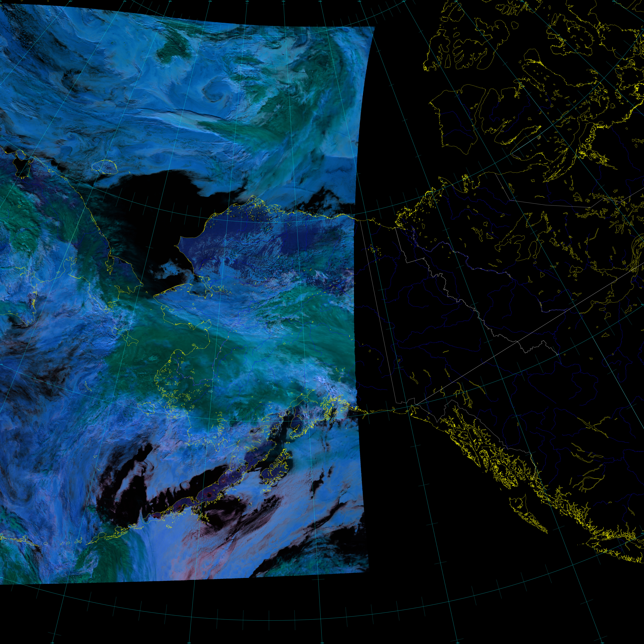Image resolution: width=644 pixels, height=644 pixels.
Task: Click the 120W longitude label at top edge
Action: click(x=403, y=1)
